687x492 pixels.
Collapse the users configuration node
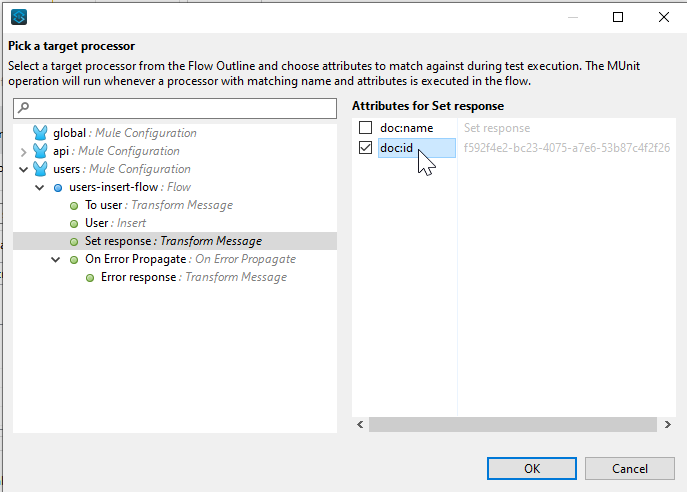(24, 169)
